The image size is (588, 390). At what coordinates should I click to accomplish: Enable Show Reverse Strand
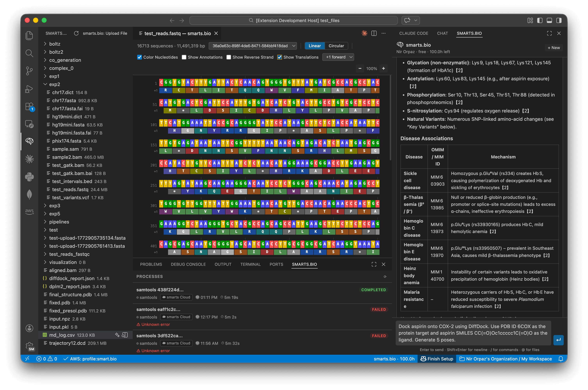pyautogui.click(x=229, y=57)
